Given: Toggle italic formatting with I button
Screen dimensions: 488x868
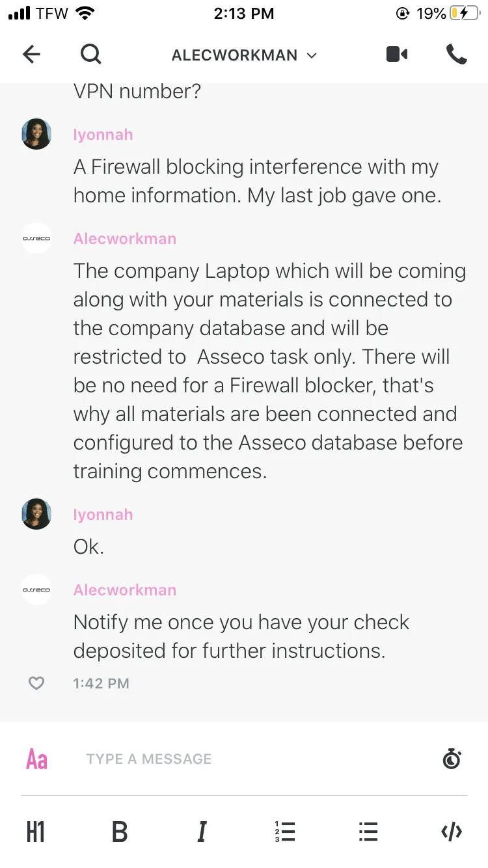Looking at the screenshot, I should [x=202, y=832].
